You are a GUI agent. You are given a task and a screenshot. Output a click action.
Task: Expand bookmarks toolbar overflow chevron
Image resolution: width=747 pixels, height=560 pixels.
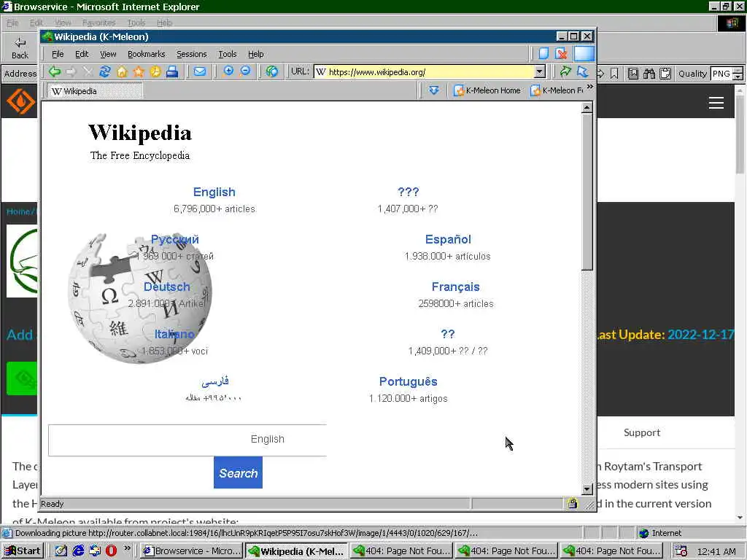590,87
